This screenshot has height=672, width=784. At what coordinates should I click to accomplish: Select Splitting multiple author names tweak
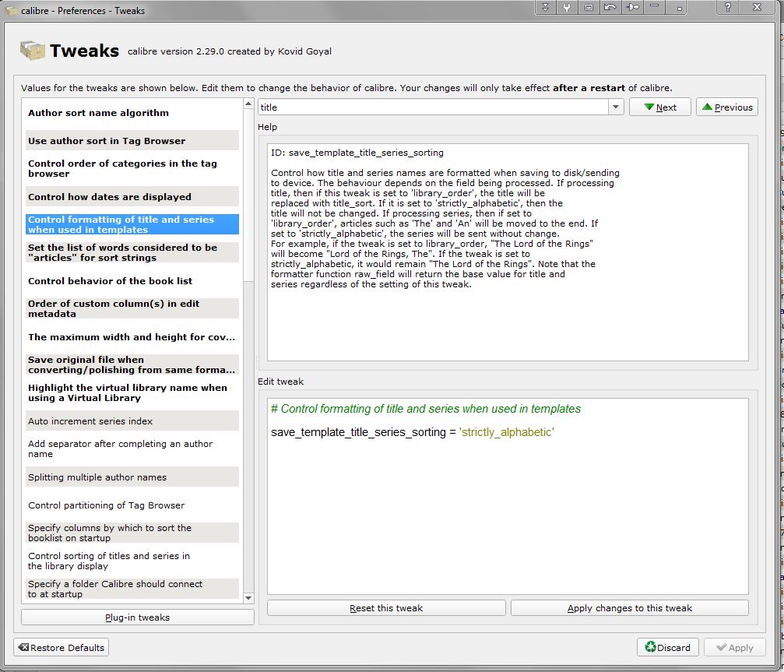click(132, 477)
